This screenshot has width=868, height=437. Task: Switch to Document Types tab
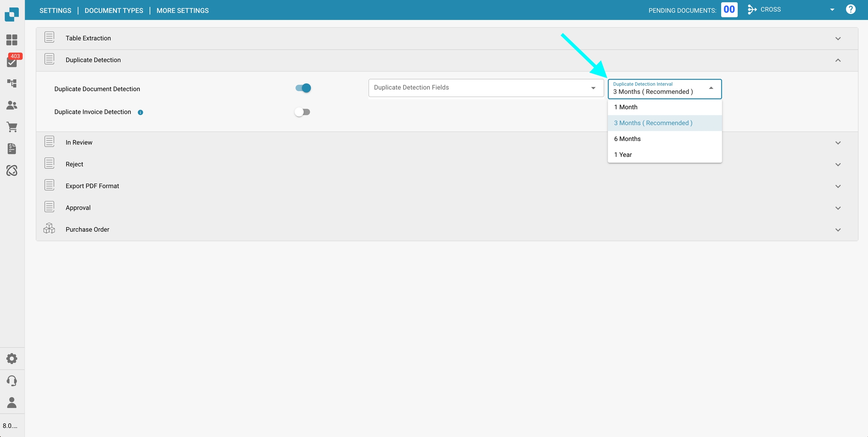(114, 11)
